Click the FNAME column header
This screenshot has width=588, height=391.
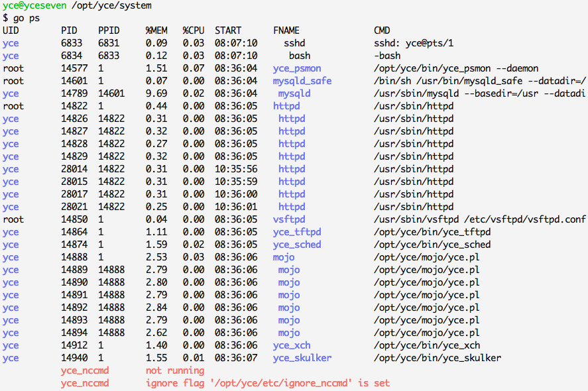click(286, 30)
